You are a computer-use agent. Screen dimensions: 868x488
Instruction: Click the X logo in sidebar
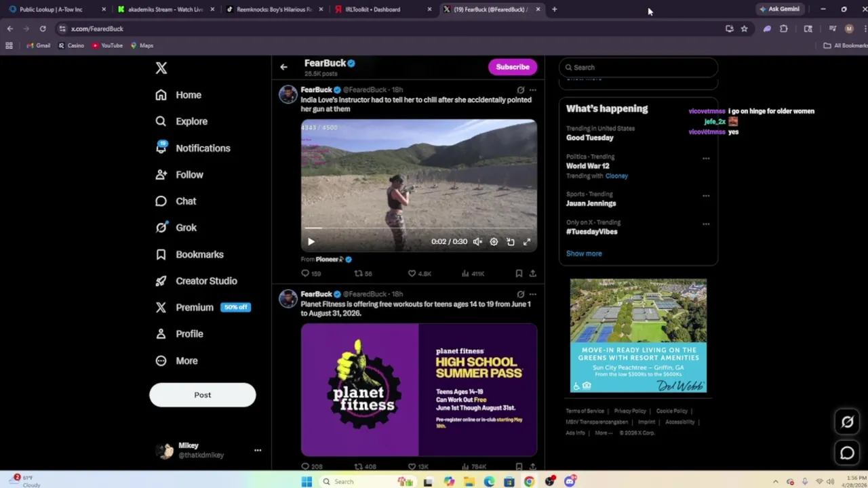pyautogui.click(x=161, y=68)
